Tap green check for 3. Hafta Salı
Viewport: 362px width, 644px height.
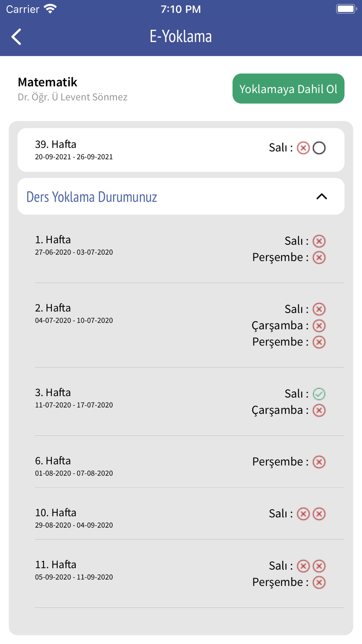tap(319, 394)
